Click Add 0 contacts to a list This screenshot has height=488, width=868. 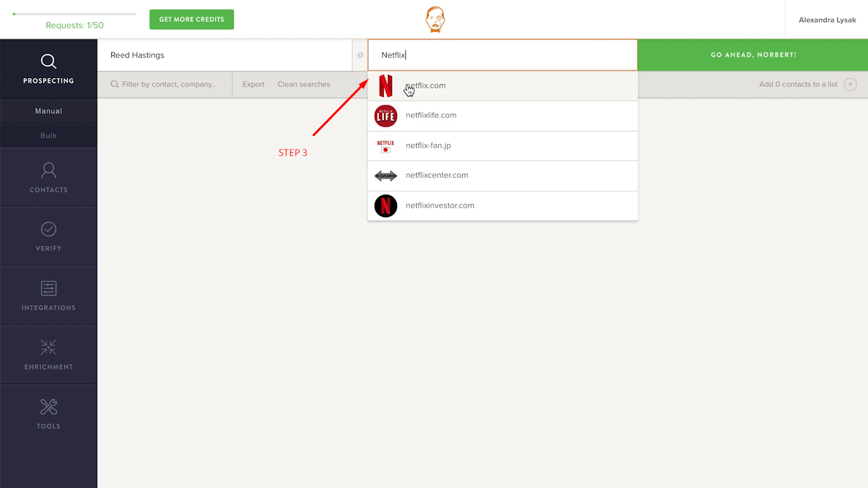click(x=798, y=84)
